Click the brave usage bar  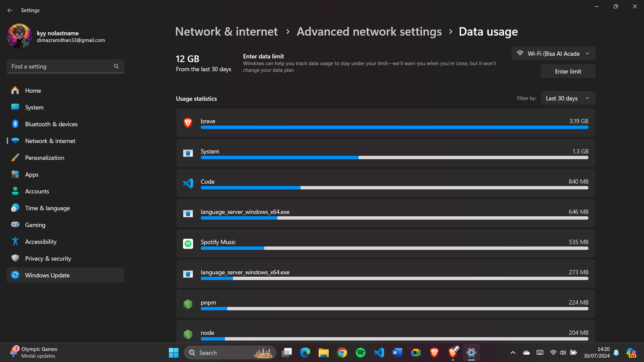(x=394, y=127)
